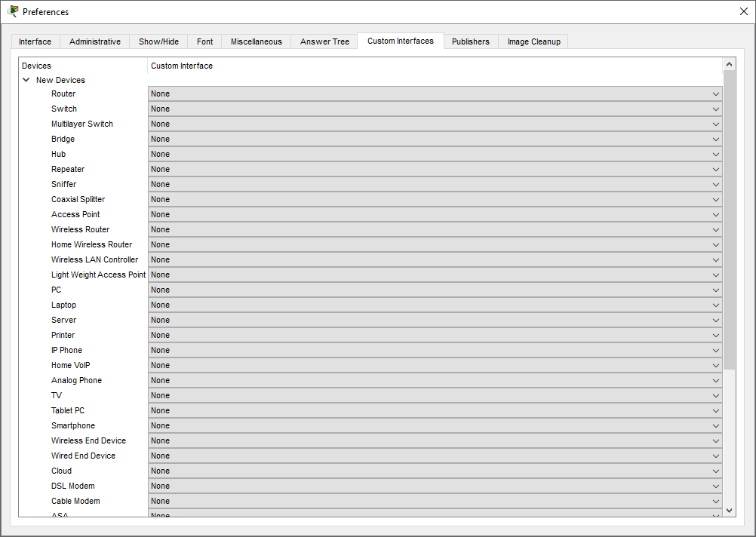Screen dimensions: 756x537
Task: Click the scroll up arrow of device list
Action: click(729, 65)
